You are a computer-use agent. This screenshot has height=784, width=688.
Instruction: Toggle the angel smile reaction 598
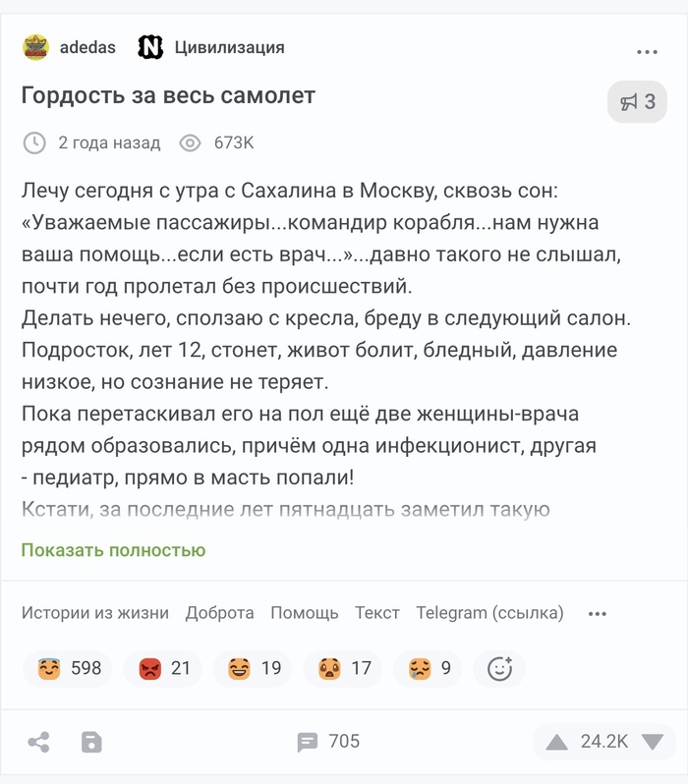pyautogui.click(x=68, y=668)
